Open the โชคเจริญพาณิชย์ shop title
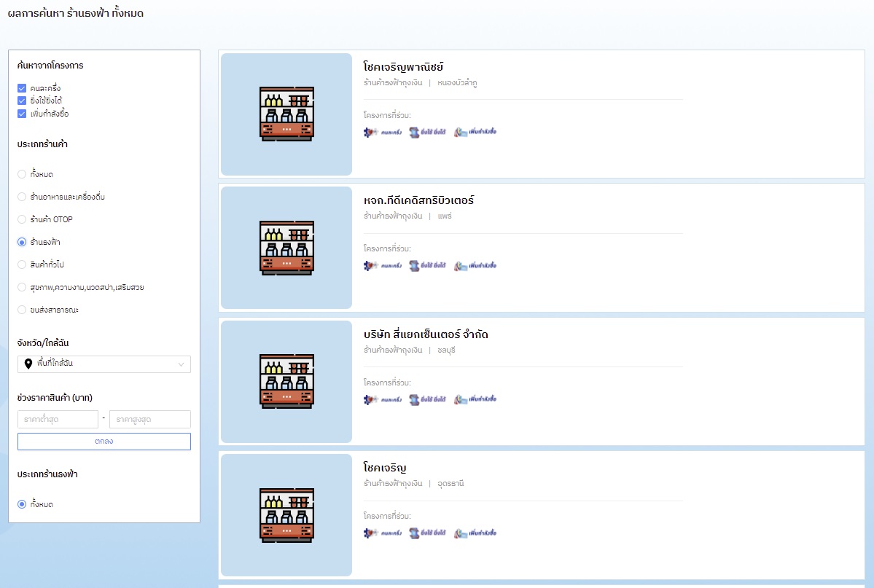Screen dimensions: 874x588 (x=403, y=67)
